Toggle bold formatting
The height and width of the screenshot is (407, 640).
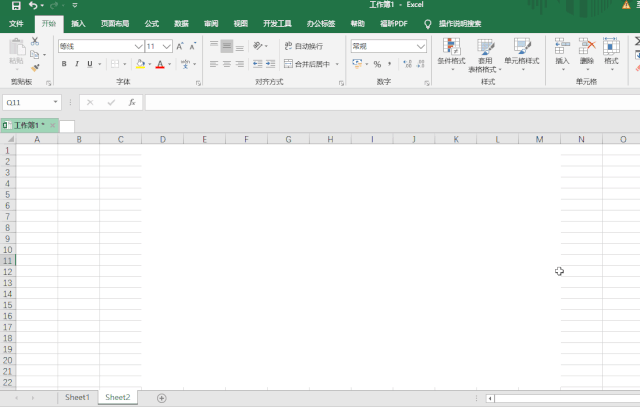[x=64, y=64]
